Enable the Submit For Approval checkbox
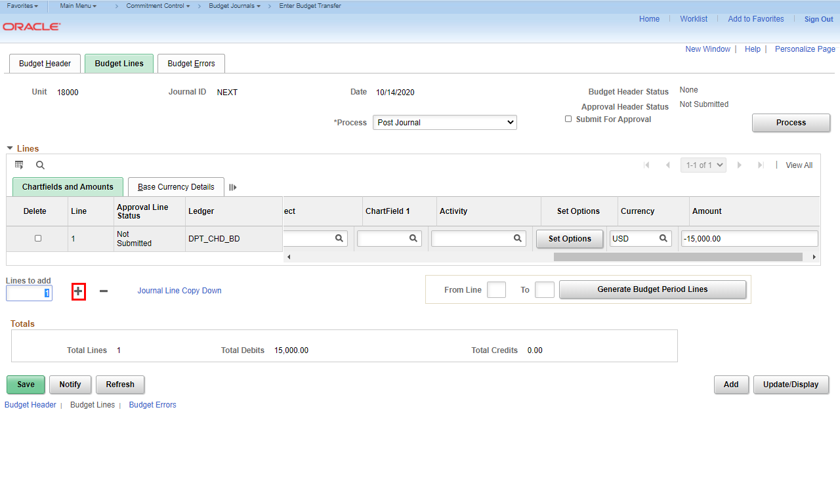Viewport: 840px width, 504px height. point(568,119)
